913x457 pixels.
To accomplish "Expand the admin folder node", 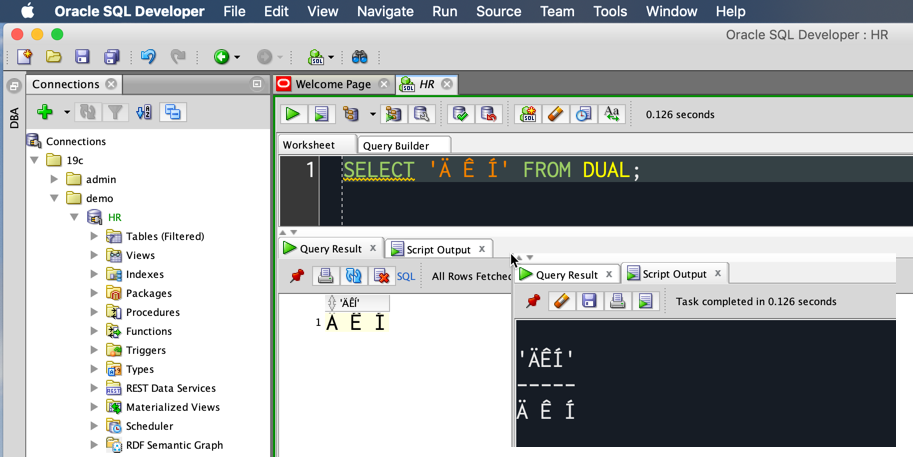I will 54,179.
